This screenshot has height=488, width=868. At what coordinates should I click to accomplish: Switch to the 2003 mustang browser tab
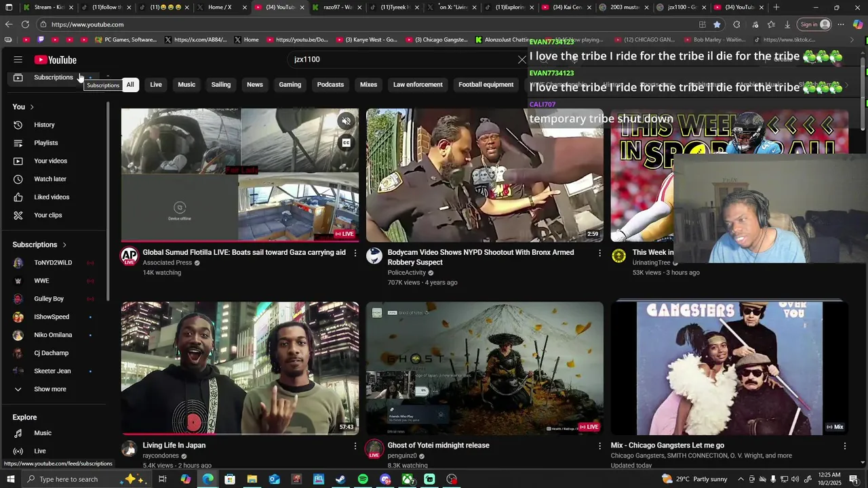(x=625, y=7)
